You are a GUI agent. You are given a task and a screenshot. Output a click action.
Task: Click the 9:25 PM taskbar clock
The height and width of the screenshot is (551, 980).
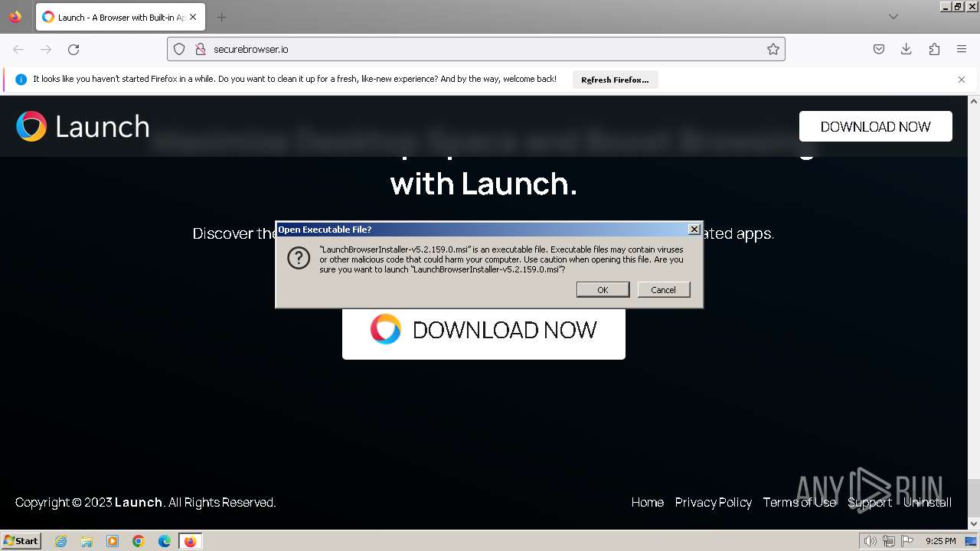[x=940, y=541]
